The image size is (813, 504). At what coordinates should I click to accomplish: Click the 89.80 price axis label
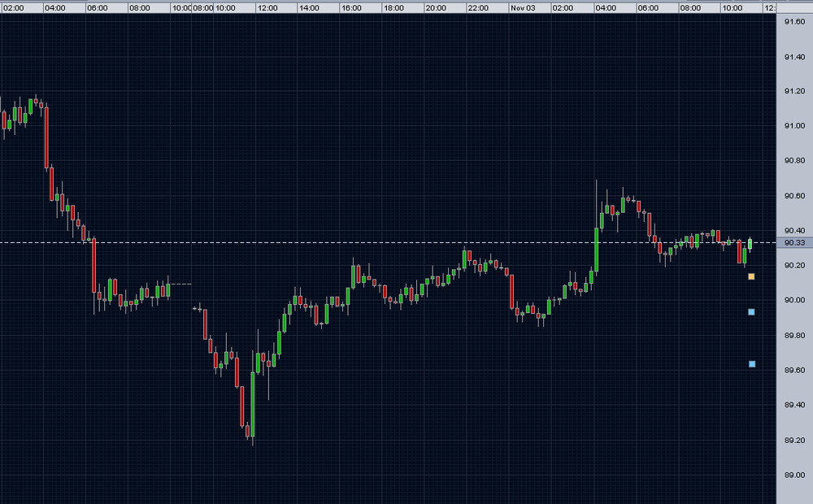tap(794, 336)
